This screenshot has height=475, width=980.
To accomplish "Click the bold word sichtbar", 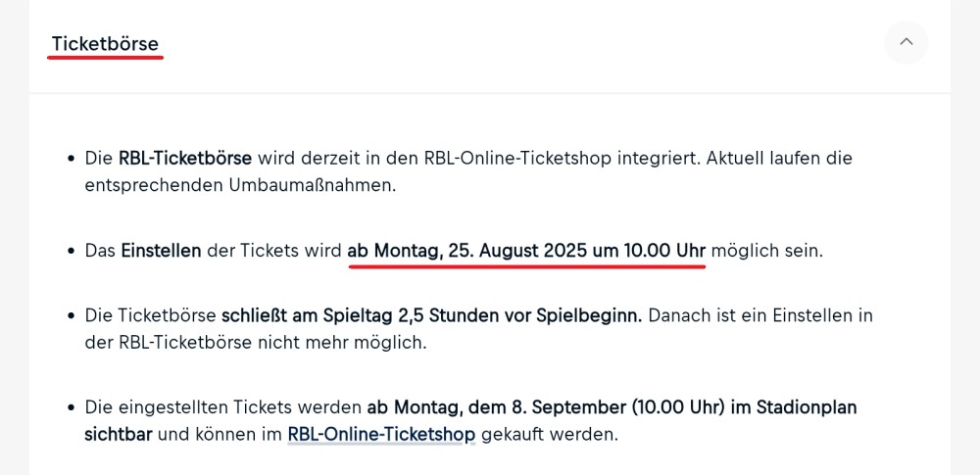I will (x=119, y=434).
